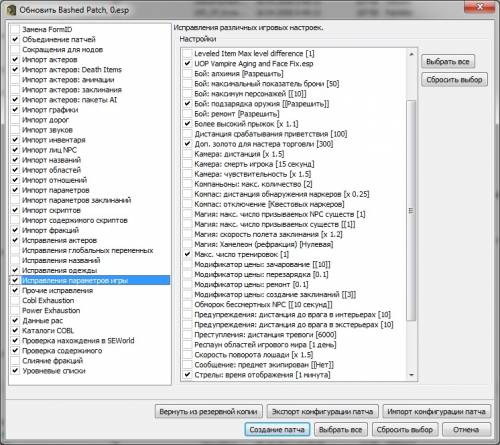Click the Отмена button

(x=466, y=430)
